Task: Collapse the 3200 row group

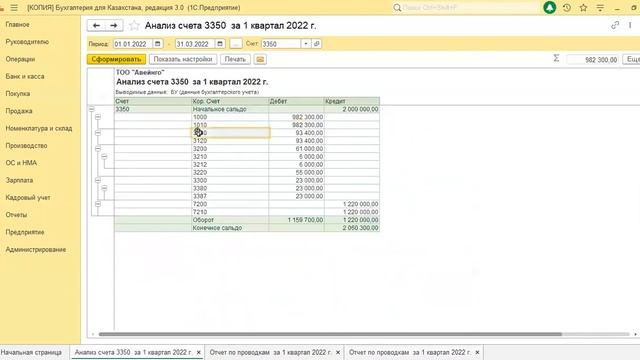Action: coord(98,149)
